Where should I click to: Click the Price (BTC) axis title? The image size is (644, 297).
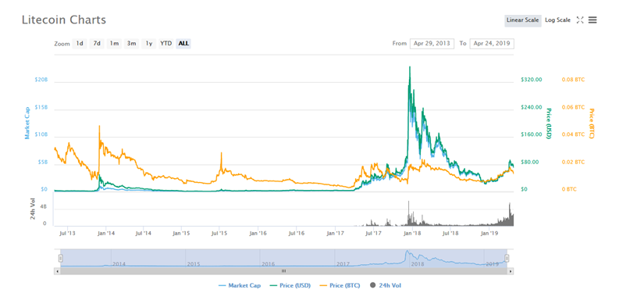point(592,123)
